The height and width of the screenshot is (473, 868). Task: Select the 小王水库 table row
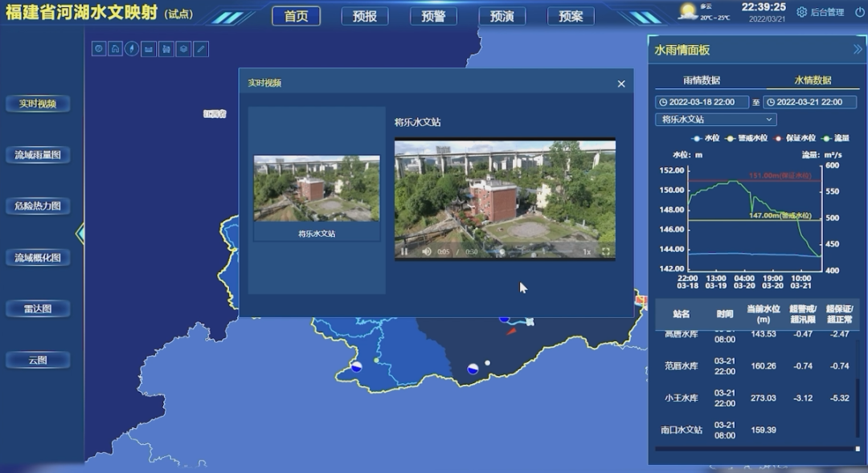[x=756, y=398]
